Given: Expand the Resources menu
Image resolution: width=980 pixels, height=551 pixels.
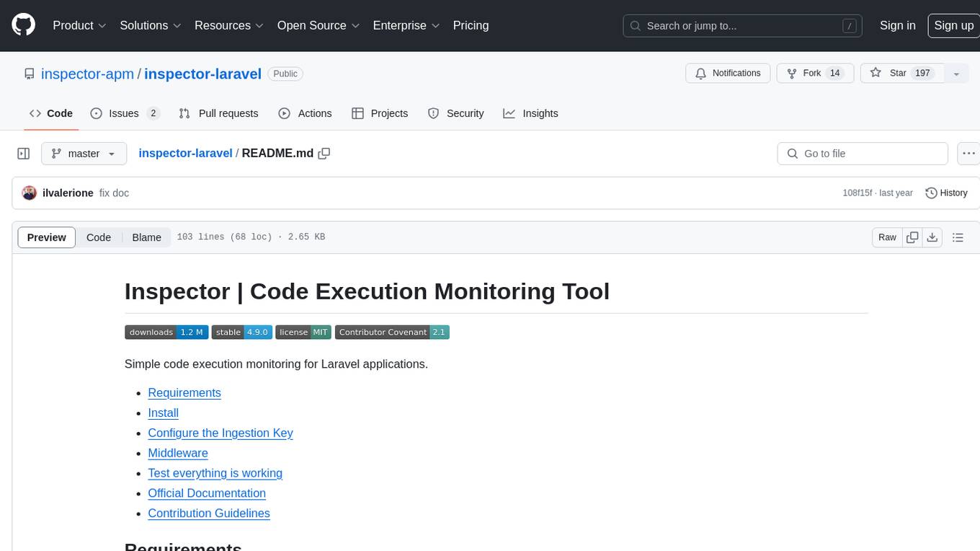Looking at the screenshot, I should point(229,25).
